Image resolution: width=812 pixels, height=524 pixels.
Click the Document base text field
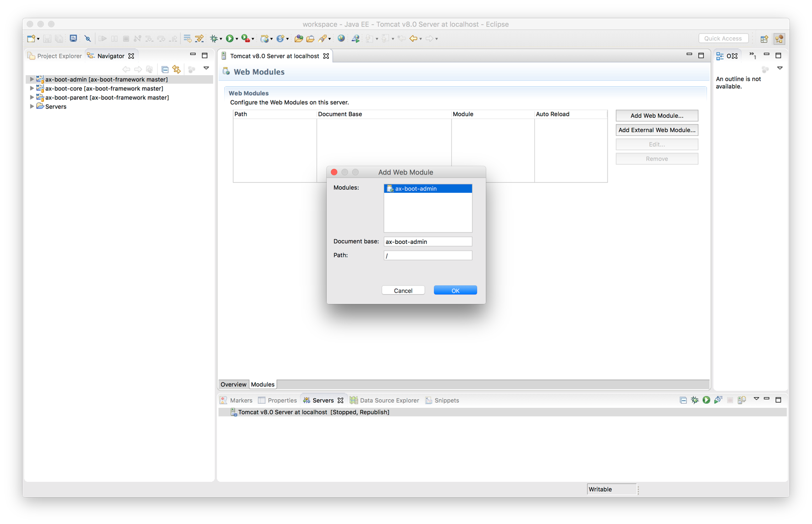[428, 241]
